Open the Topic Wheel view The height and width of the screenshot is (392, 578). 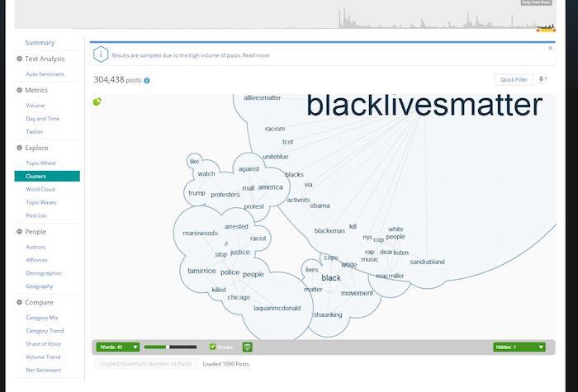point(40,163)
